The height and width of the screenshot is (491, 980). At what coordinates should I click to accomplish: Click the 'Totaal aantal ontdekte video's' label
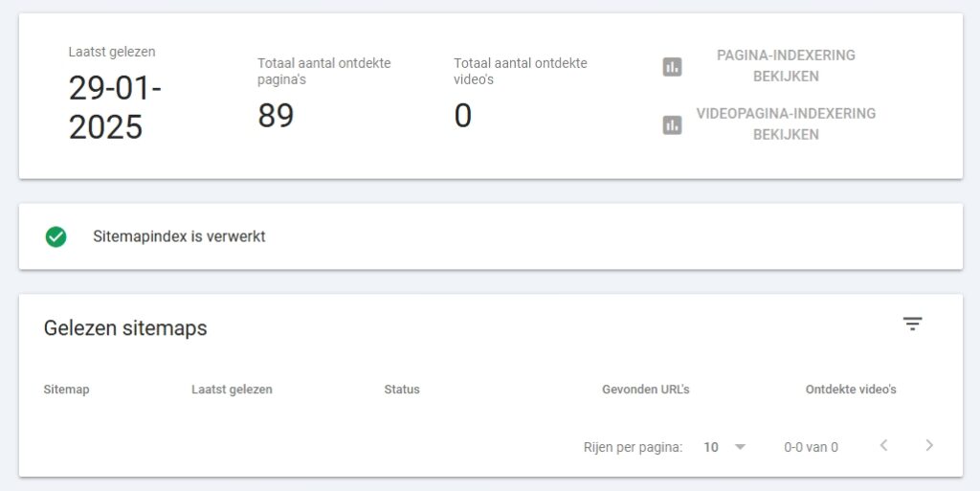521,71
